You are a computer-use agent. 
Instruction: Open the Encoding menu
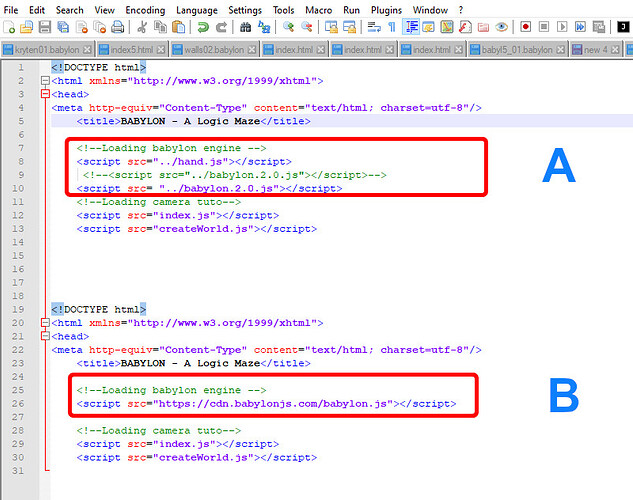tap(145, 10)
